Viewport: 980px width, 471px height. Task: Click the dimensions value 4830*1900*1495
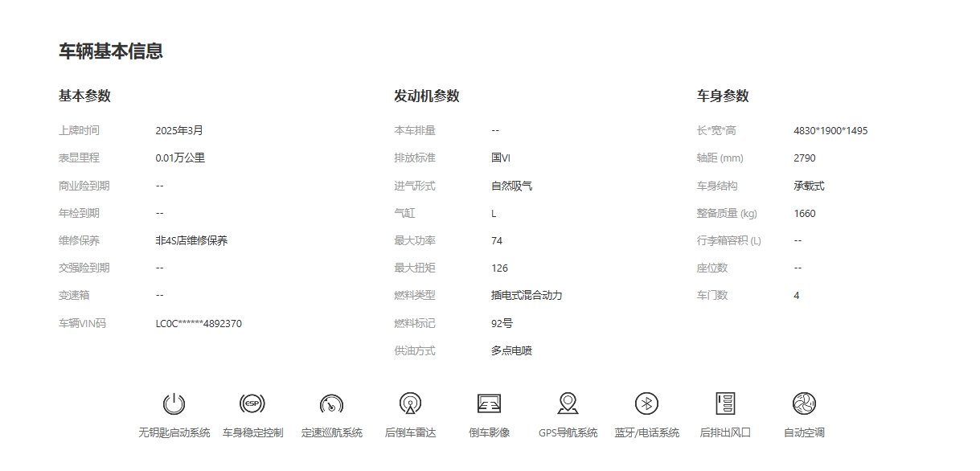pos(830,130)
